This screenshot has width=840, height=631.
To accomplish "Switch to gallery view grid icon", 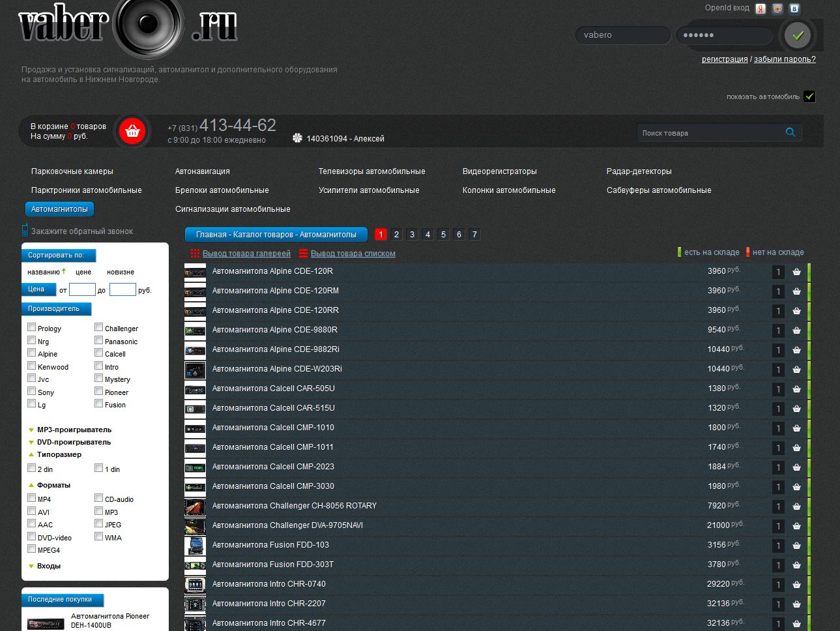I will pos(195,254).
